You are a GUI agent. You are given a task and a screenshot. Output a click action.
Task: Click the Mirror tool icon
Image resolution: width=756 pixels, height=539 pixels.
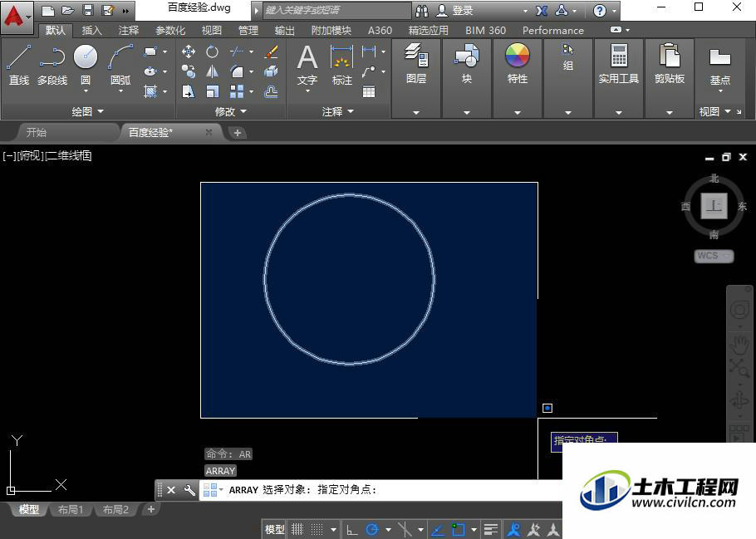click(x=212, y=71)
